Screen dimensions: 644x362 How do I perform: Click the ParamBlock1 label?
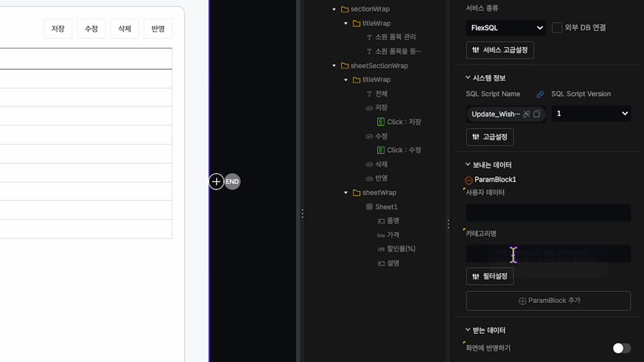[495, 180]
